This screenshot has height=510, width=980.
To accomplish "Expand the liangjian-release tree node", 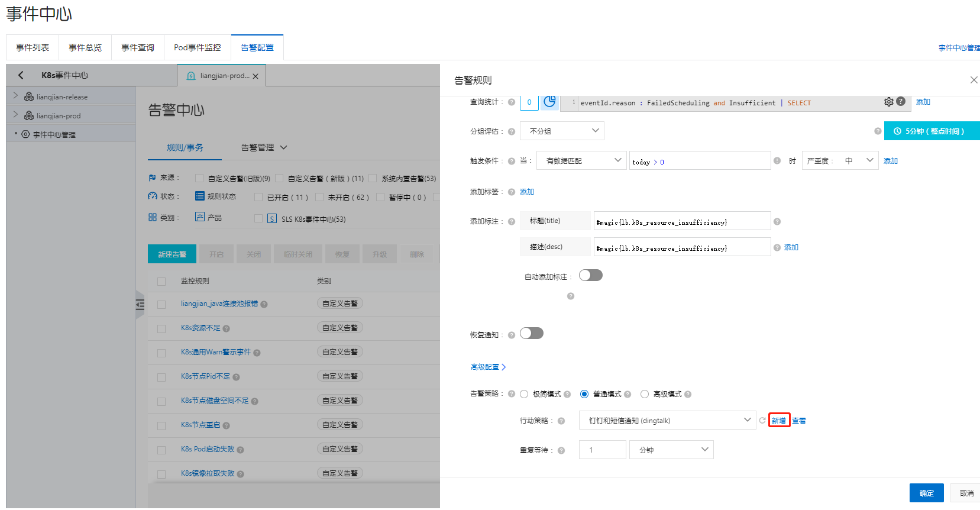I will 16,96.
